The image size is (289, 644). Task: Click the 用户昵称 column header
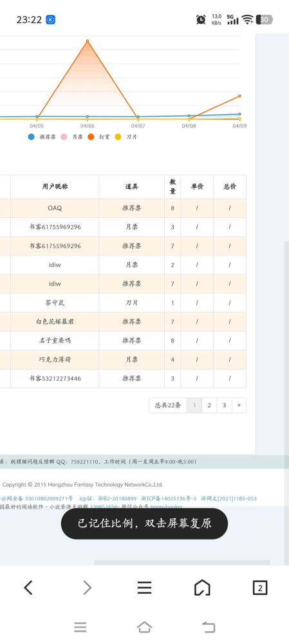tap(55, 186)
